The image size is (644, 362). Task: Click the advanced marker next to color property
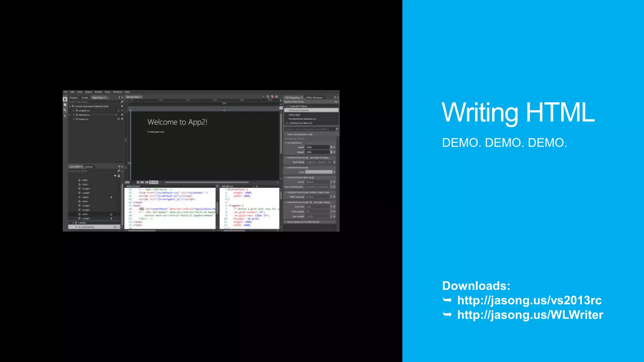334,172
